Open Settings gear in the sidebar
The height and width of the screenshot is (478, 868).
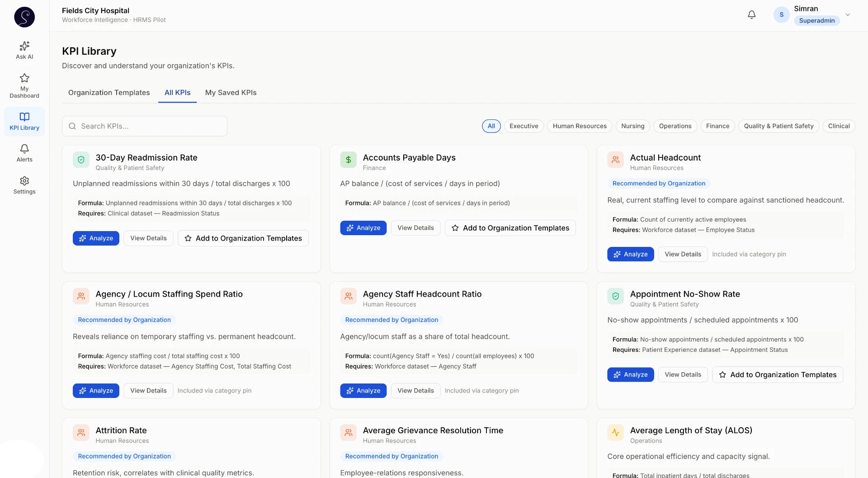tap(24, 185)
